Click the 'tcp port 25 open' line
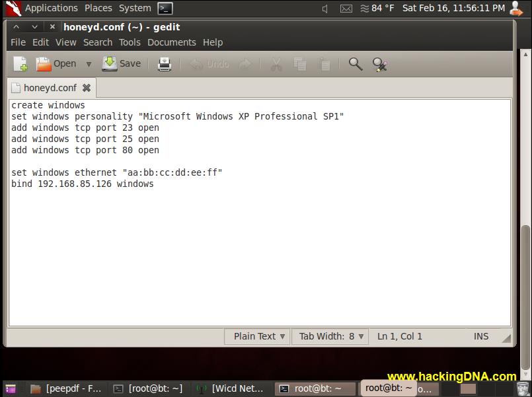The width and height of the screenshot is (532, 397). click(85, 139)
